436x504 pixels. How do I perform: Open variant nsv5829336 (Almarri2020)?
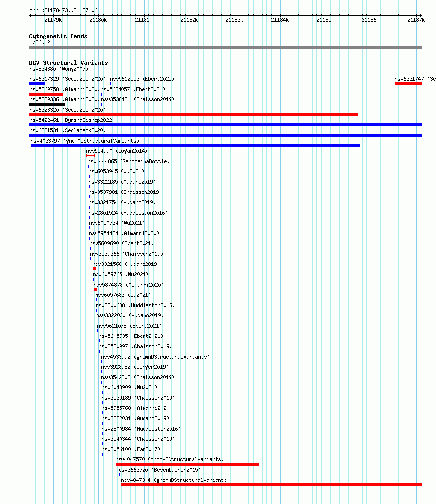pos(65,99)
